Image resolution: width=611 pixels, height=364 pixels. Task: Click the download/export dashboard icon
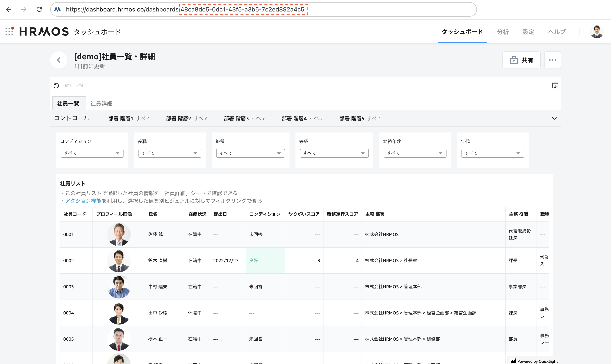555,86
